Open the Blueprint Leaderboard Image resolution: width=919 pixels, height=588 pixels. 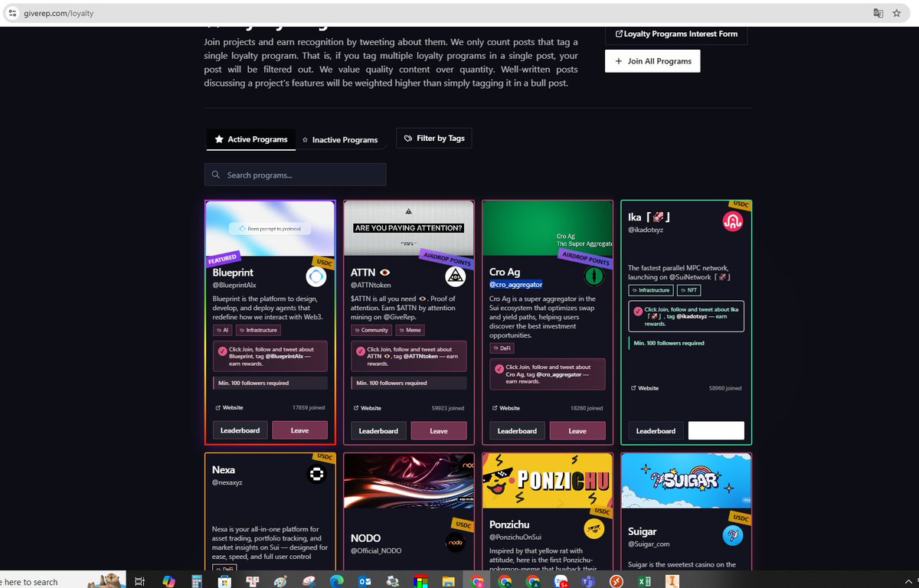(240, 430)
